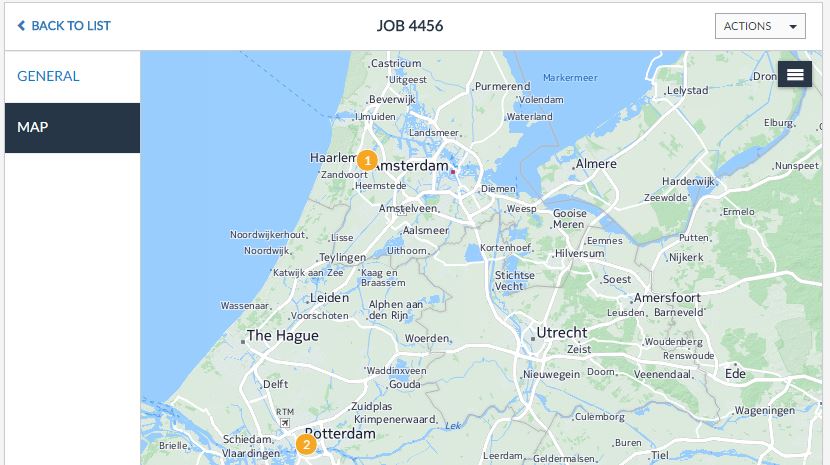Click the red Amsterdam city center dot
The width and height of the screenshot is (830, 465).
click(453, 172)
